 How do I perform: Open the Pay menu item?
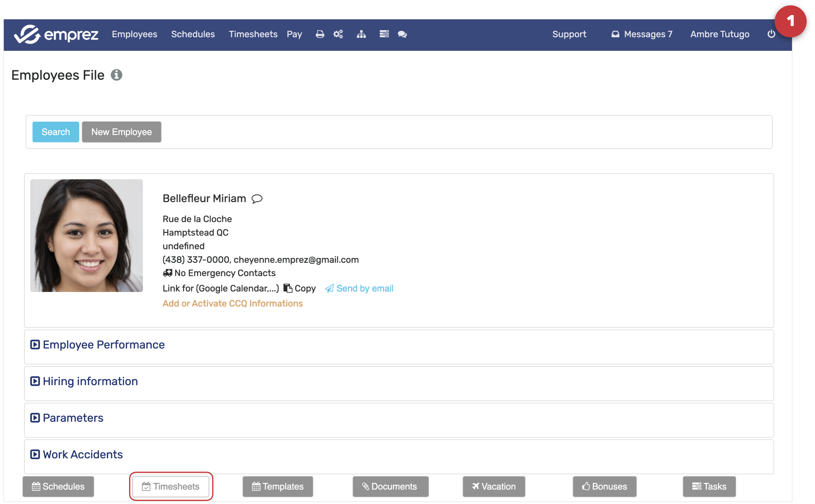(294, 34)
